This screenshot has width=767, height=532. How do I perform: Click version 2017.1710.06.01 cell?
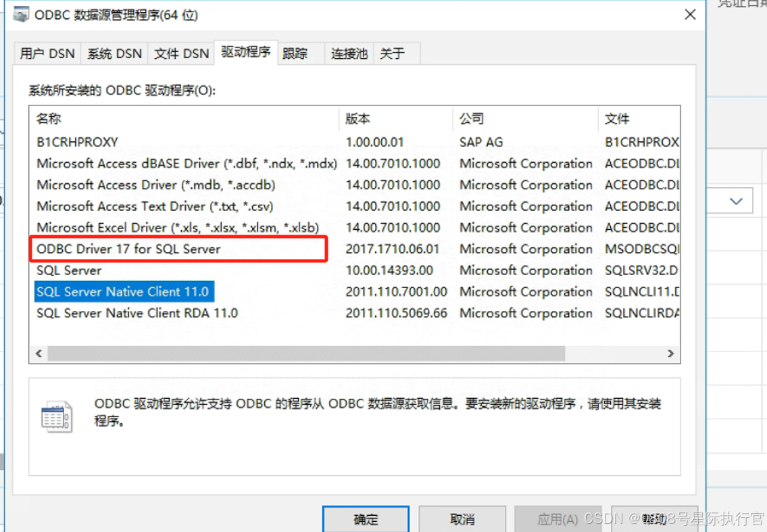point(393,249)
